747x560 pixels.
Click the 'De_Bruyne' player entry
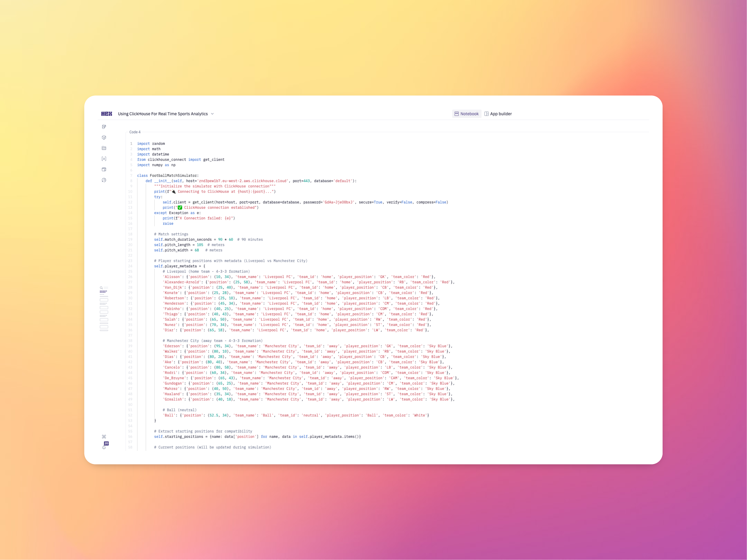coord(311,378)
